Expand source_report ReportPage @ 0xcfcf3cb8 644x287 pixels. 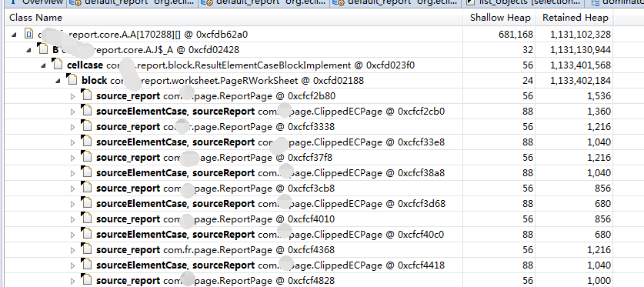pyautogui.click(x=72, y=189)
